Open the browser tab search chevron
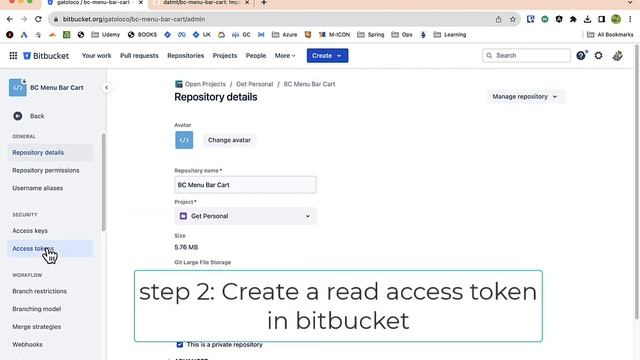 (x=630, y=2)
